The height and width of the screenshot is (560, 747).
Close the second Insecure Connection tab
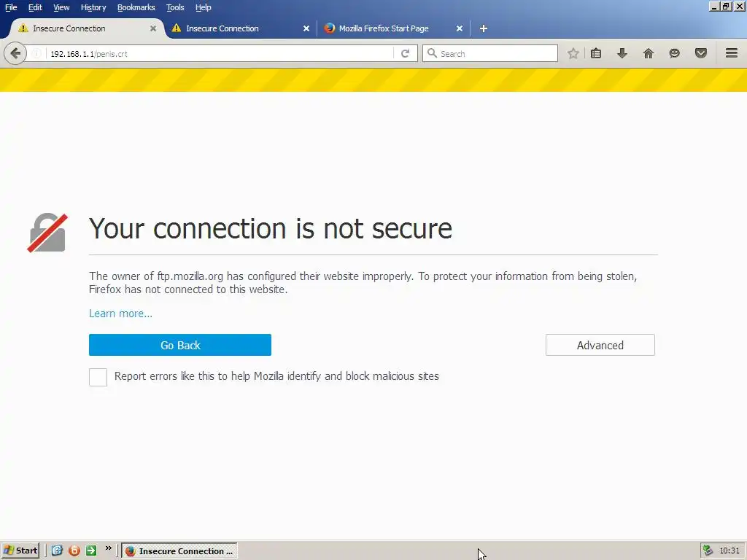(x=306, y=28)
